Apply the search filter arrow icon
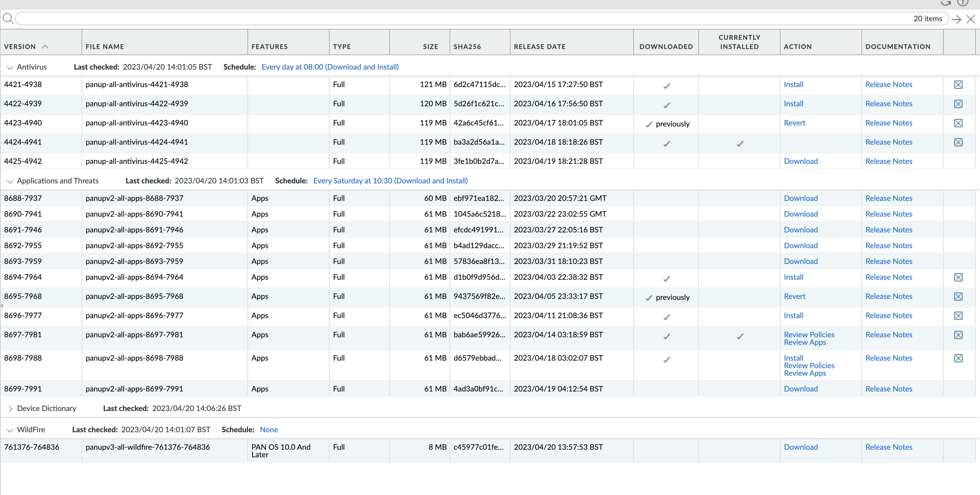Image resolution: width=980 pixels, height=495 pixels. [957, 20]
